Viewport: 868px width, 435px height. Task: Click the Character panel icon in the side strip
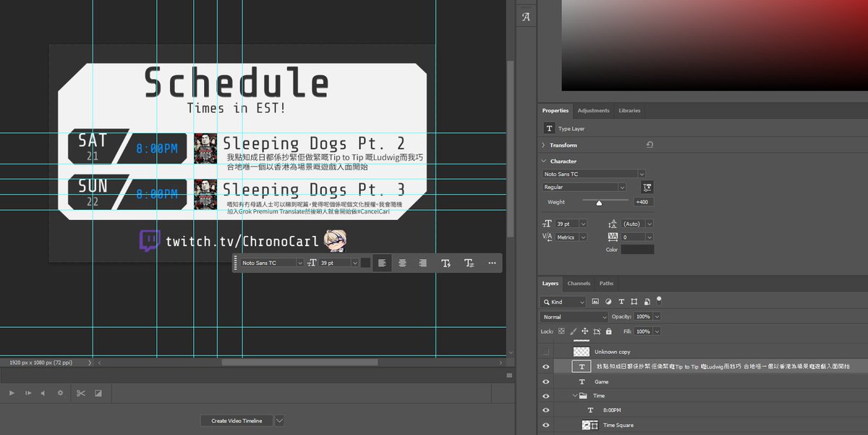click(526, 17)
